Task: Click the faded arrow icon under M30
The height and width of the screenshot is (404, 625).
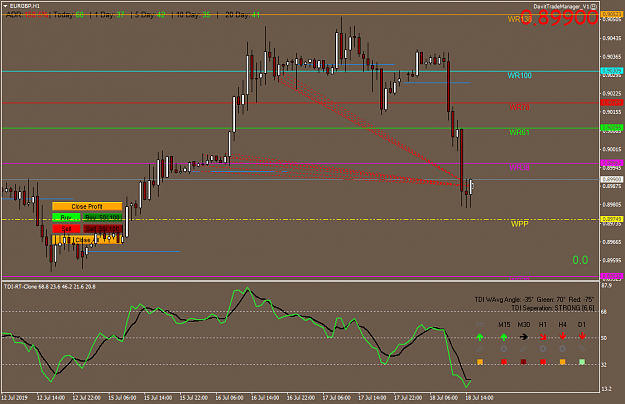Action: click(523, 349)
